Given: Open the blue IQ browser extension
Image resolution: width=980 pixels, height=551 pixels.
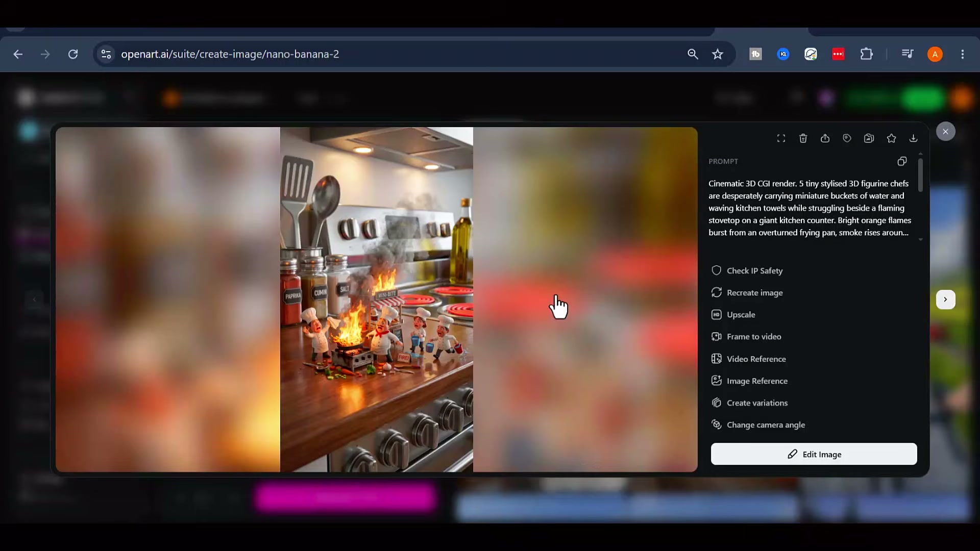Looking at the screenshot, I should 783,54.
